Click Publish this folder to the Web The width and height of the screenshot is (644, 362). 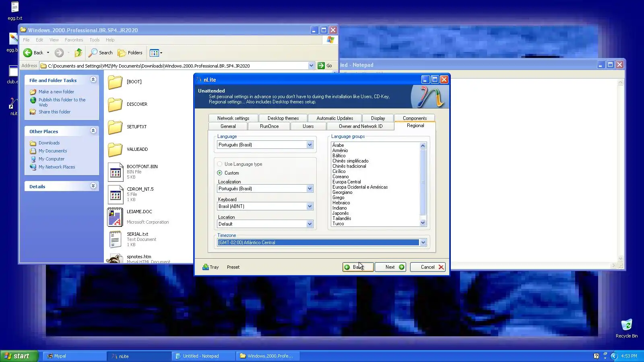click(62, 102)
